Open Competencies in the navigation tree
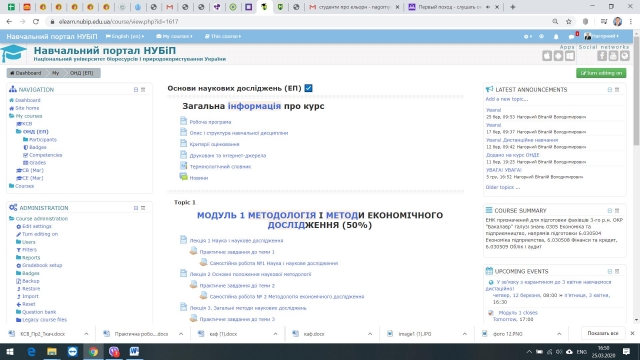 45,155
